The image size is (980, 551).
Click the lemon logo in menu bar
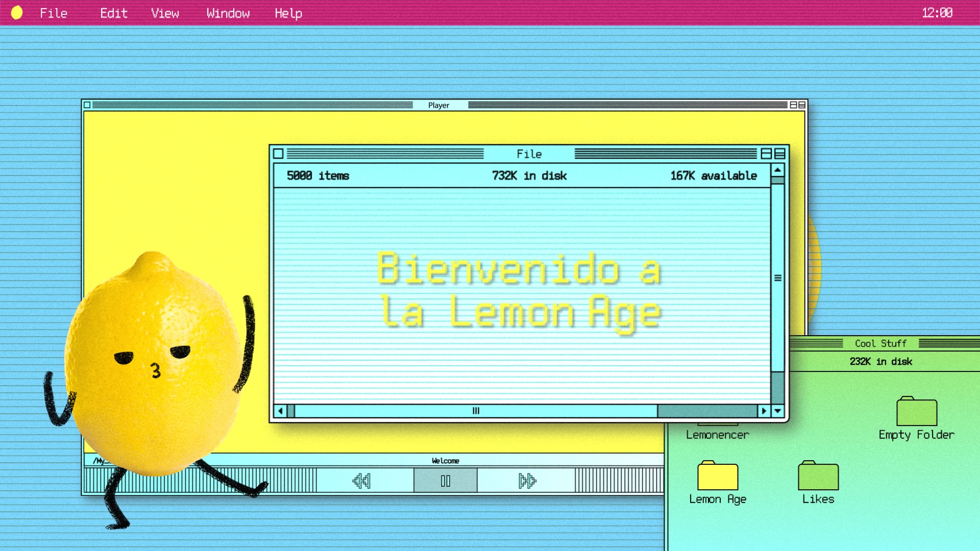(x=17, y=13)
